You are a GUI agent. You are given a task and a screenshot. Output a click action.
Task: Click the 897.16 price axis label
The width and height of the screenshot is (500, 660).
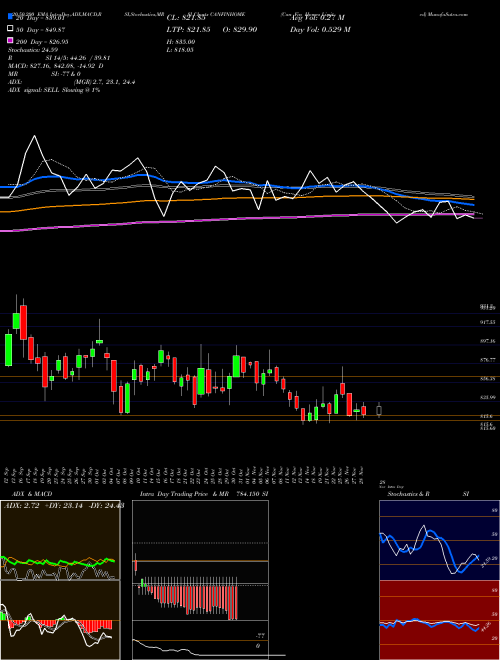click(x=488, y=341)
